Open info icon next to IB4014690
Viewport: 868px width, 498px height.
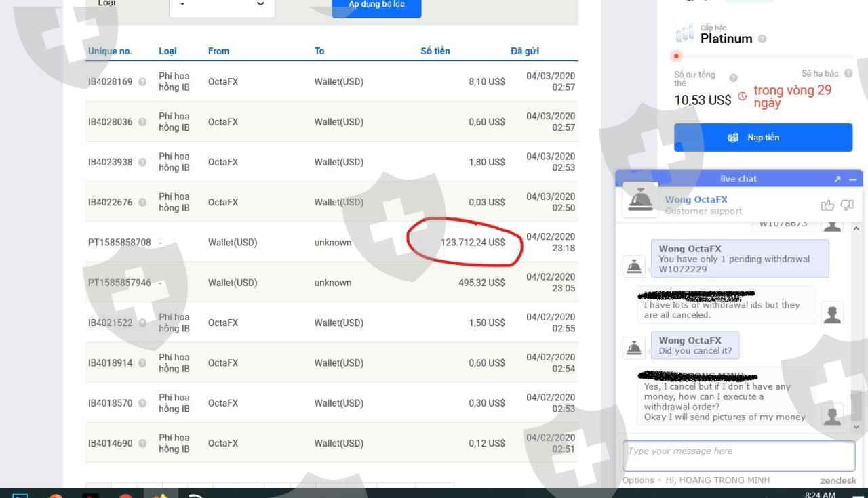coord(142,444)
